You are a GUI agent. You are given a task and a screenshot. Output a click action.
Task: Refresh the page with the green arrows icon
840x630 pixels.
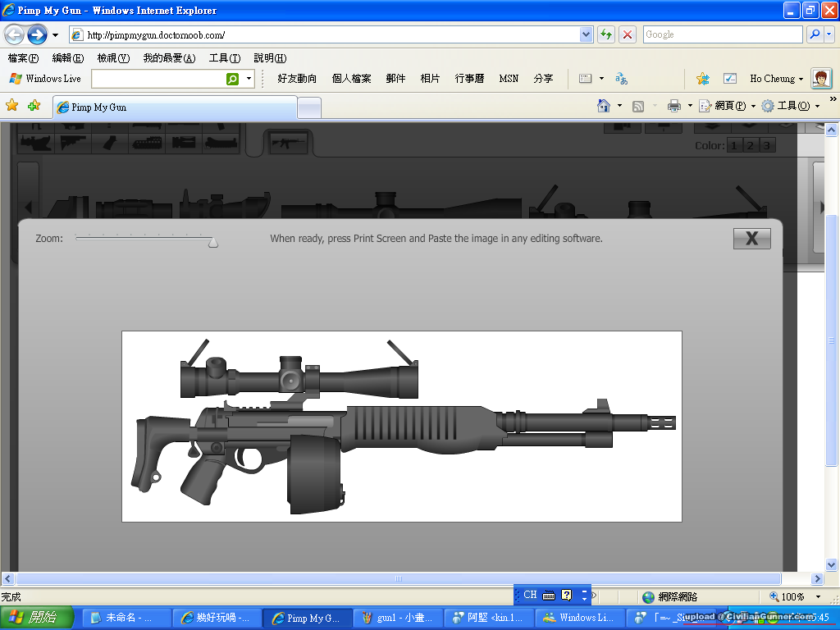pyautogui.click(x=606, y=34)
